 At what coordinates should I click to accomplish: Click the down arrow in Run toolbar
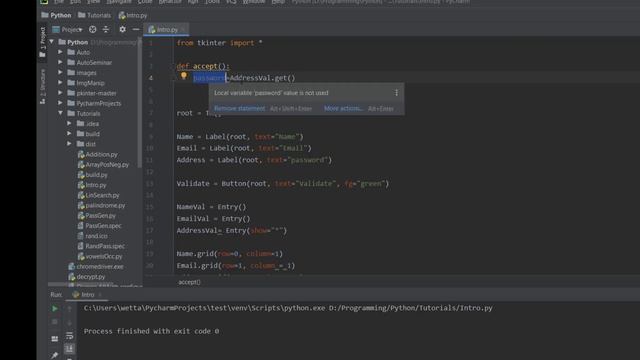pos(69,322)
